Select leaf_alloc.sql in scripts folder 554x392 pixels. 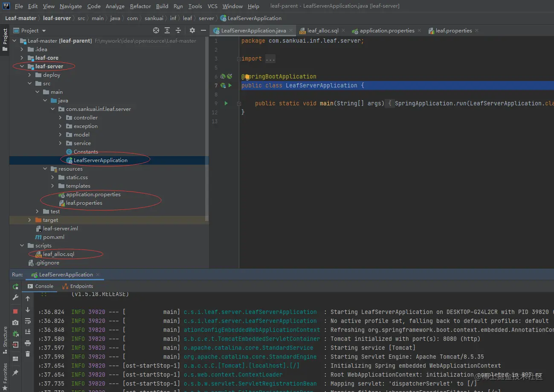[58, 254]
